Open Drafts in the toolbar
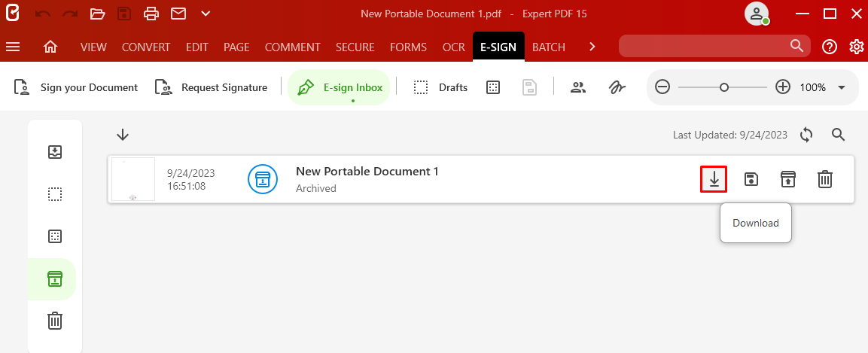This screenshot has width=868, height=353. click(440, 87)
